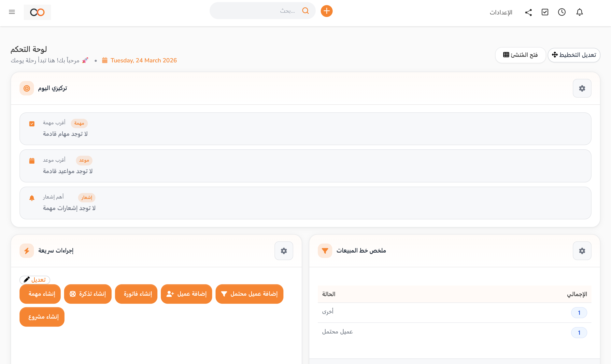Click the share icon in the top bar
Viewport: 611px width, 364px height.
(528, 12)
